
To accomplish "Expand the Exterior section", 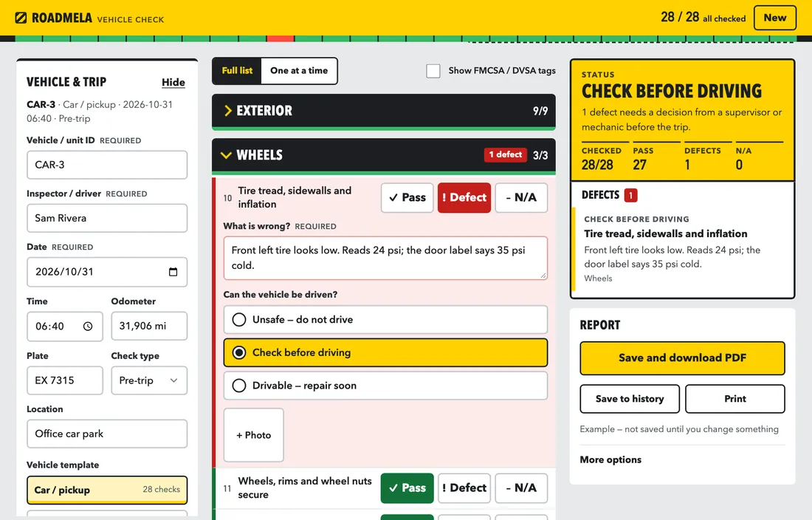I will point(384,111).
